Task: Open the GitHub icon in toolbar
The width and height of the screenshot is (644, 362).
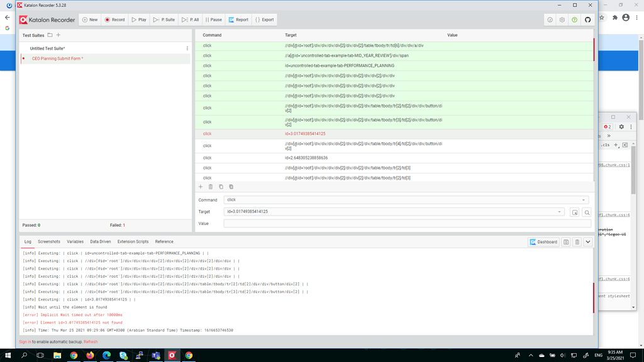Action: (588, 19)
